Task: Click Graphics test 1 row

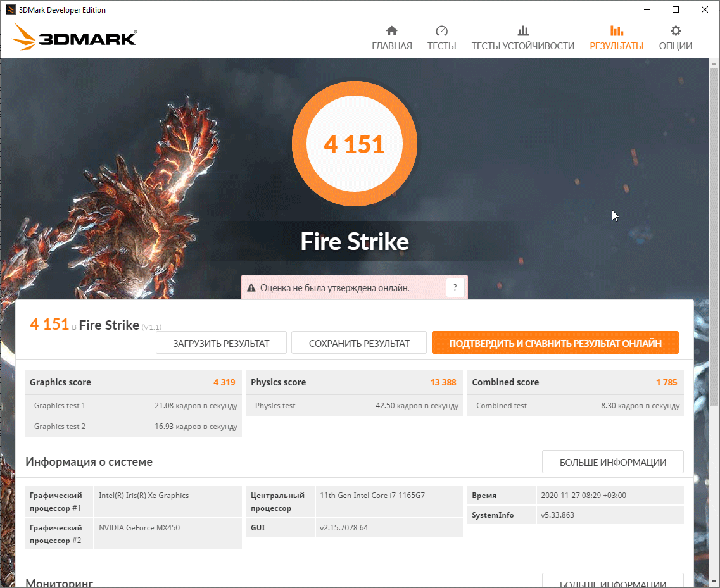Action: (x=134, y=405)
